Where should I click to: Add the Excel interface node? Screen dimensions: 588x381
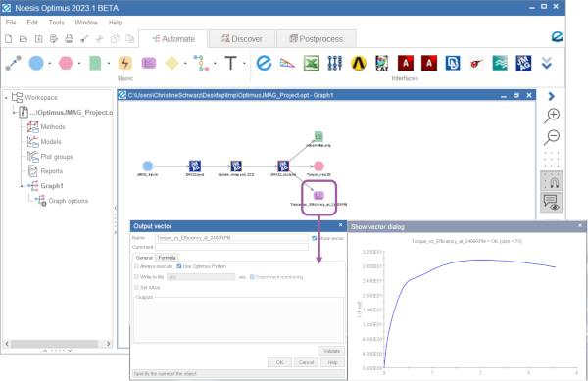click(312, 63)
